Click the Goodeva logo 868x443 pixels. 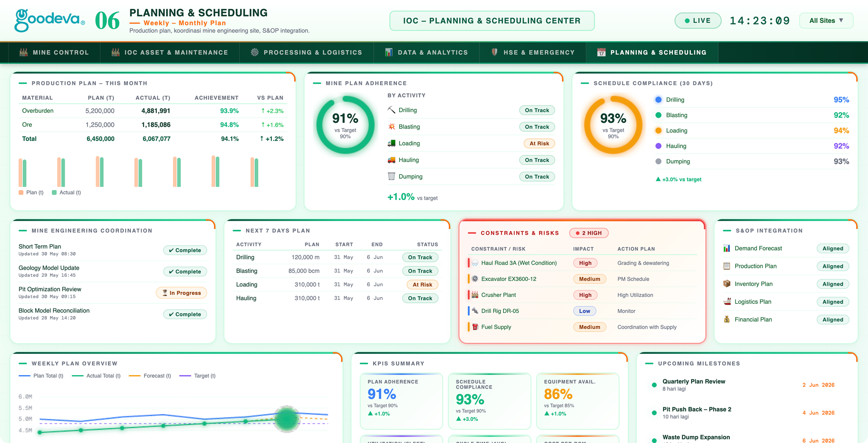click(x=50, y=20)
